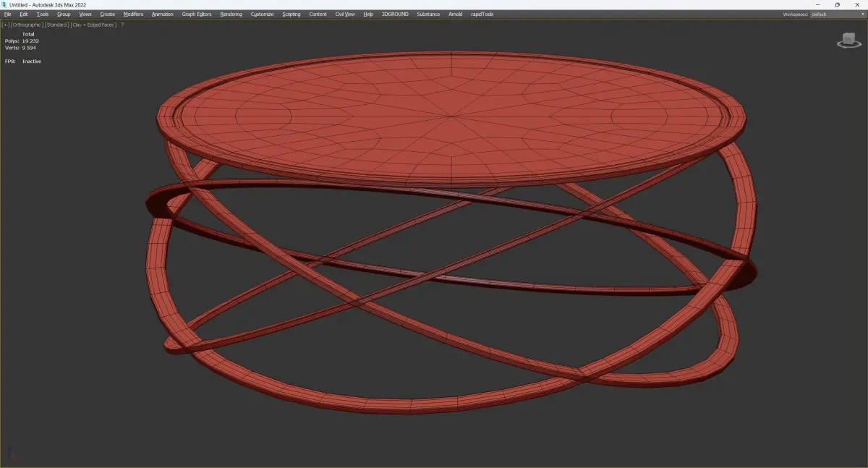Open the Customize menu
The width and height of the screenshot is (868, 468).
[x=262, y=14]
